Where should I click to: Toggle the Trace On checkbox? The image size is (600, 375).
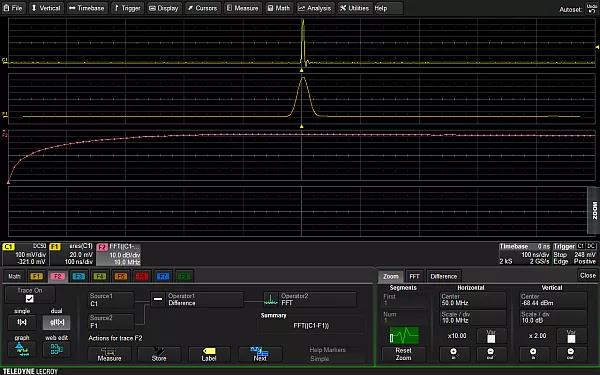point(29,298)
